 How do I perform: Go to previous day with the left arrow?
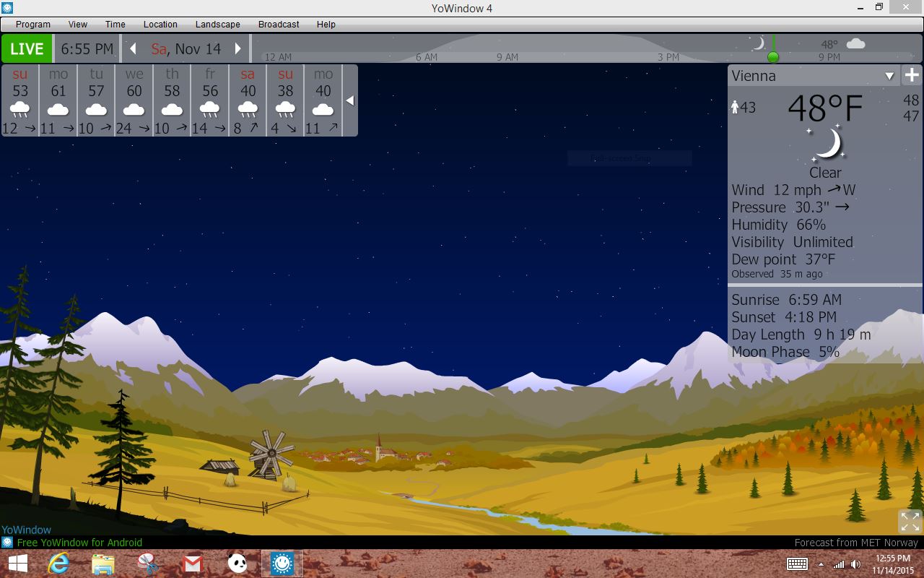pos(133,49)
